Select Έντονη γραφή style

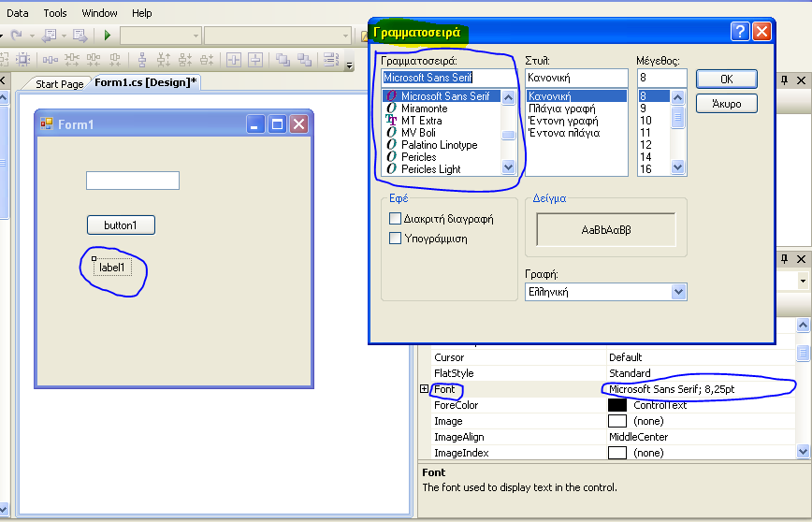[x=563, y=121]
